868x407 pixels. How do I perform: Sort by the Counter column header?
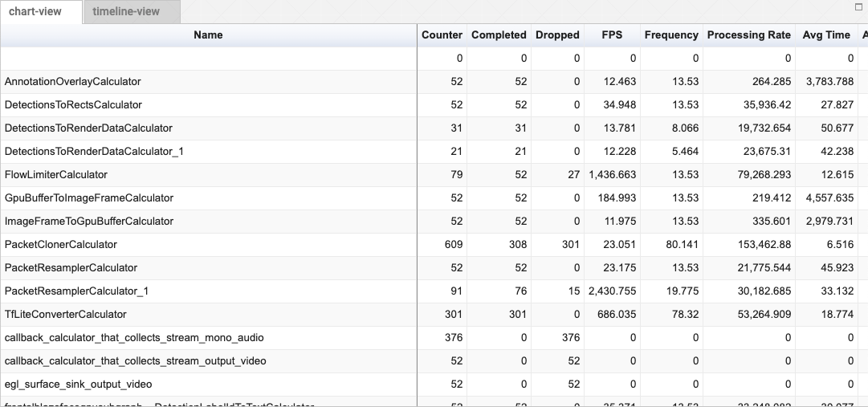(x=442, y=35)
